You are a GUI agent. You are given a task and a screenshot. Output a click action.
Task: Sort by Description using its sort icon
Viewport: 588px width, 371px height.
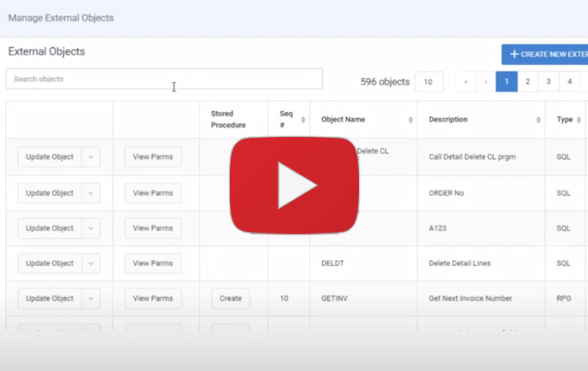click(538, 120)
